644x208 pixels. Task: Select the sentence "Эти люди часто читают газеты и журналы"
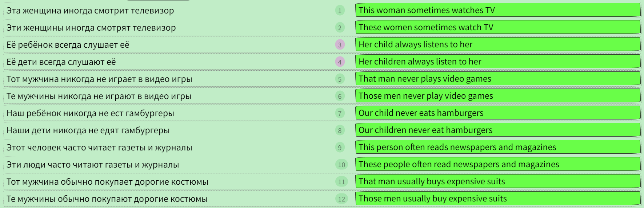click(x=93, y=165)
